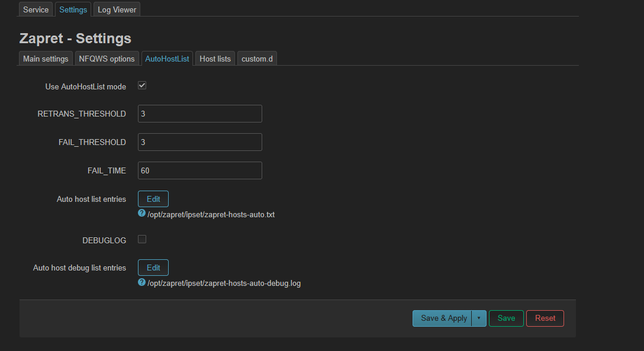Click the Save & Apply button

coord(442,318)
